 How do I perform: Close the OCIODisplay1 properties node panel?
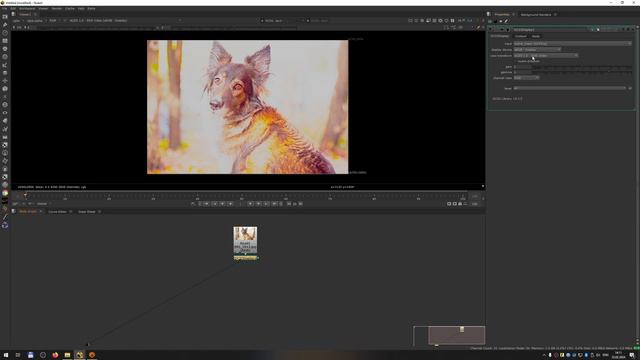(633, 29)
